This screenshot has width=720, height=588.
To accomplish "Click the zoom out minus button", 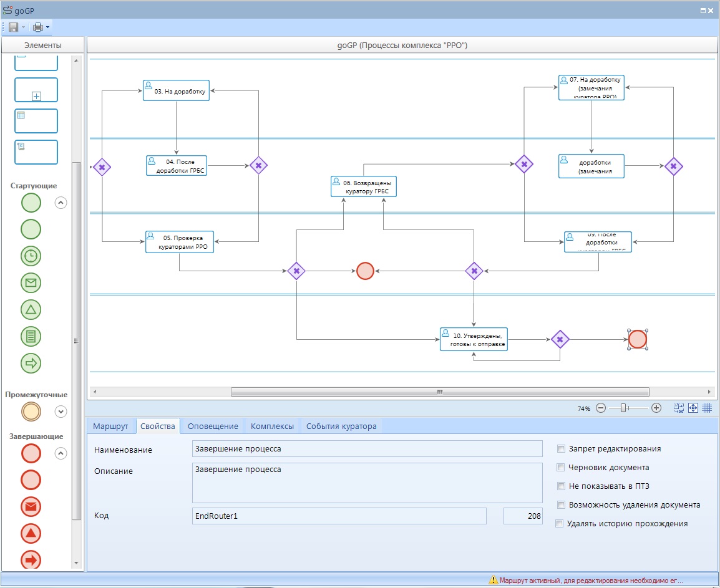I will pyautogui.click(x=601, y=408).
